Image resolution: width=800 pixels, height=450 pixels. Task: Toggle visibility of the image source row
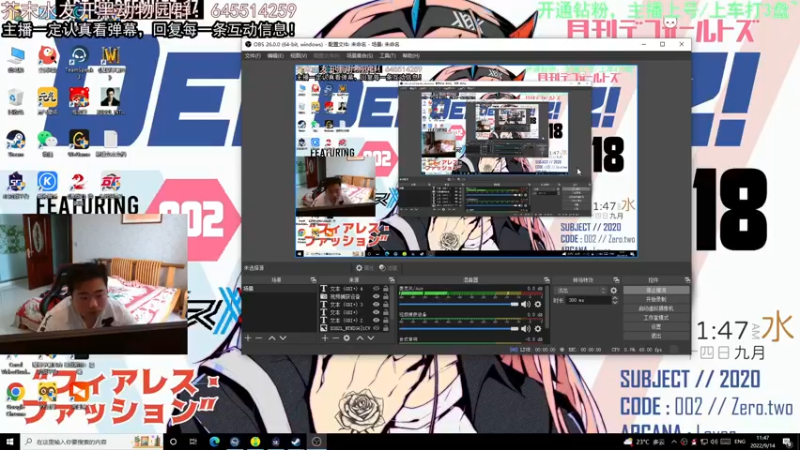[x=377, y=328]
